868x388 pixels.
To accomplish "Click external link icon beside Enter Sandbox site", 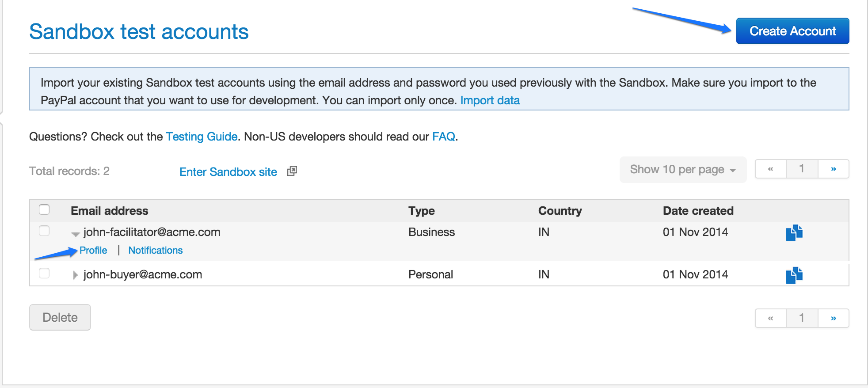I will click(x=292, y=171).
